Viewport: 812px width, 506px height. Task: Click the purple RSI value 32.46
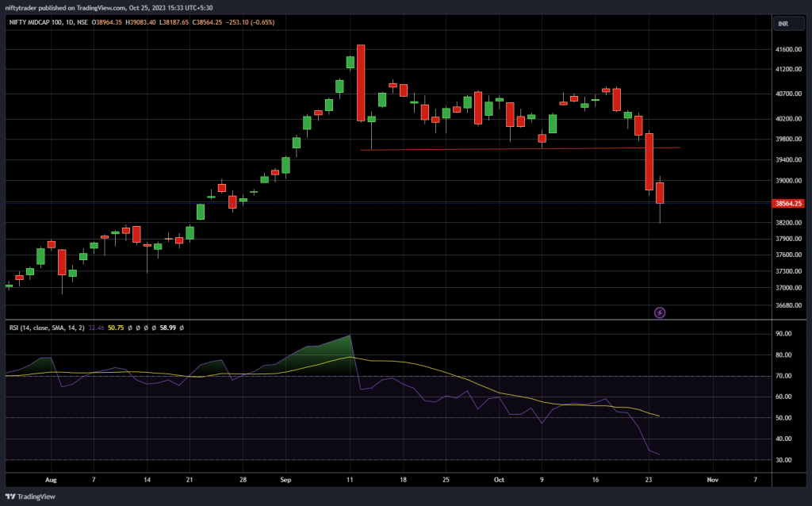click(96, 328)
